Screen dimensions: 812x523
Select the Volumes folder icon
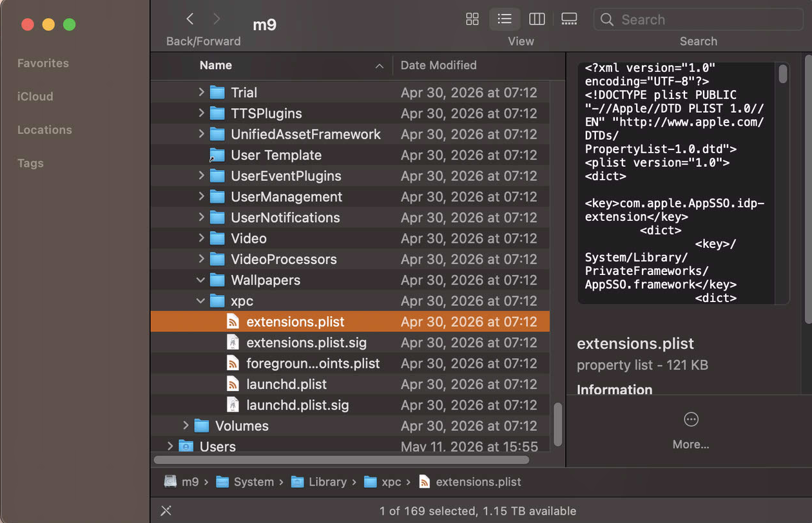[x=202, y=426]
